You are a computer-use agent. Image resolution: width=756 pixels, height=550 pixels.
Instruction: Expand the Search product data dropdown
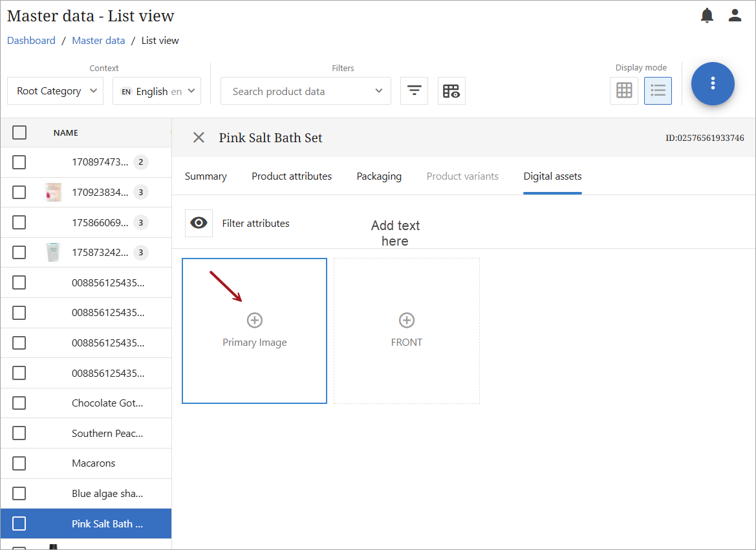tap(306, 91)
